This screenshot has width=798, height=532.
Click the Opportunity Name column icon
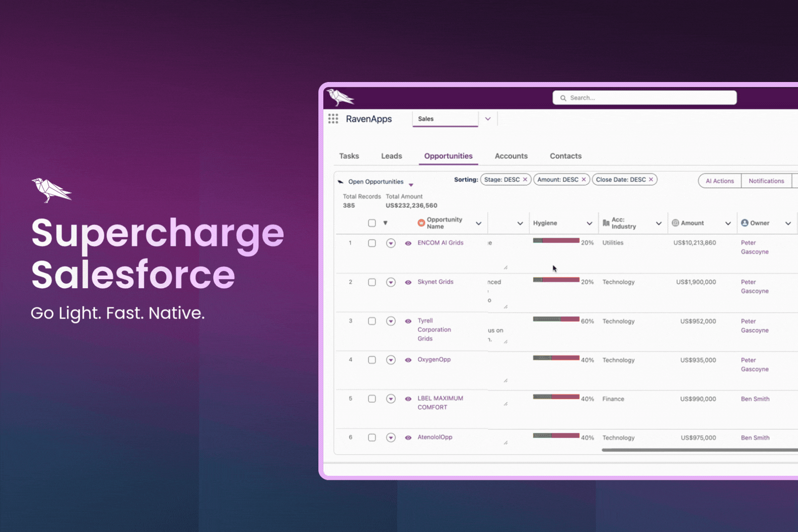click(x=421, y=223)
